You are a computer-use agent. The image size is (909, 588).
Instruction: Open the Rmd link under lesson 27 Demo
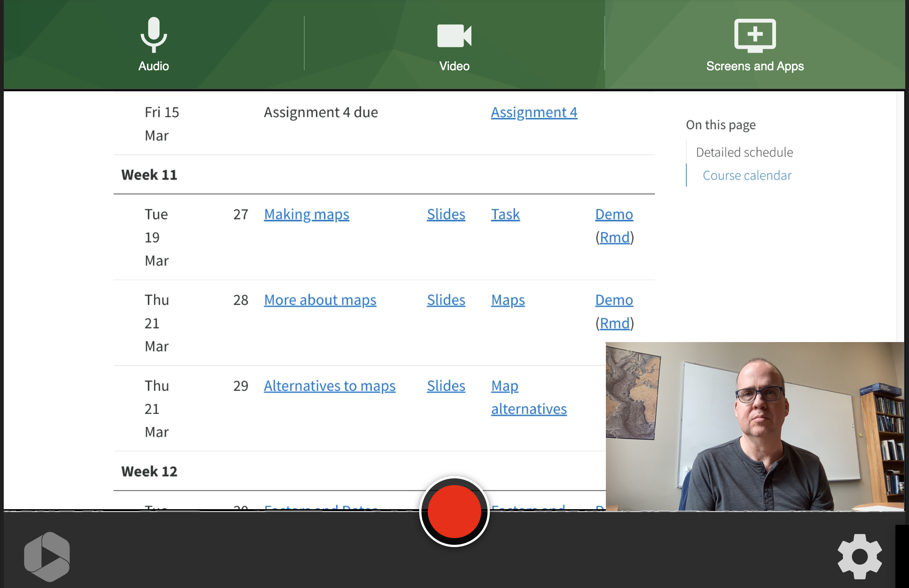[x=615, y=238]
